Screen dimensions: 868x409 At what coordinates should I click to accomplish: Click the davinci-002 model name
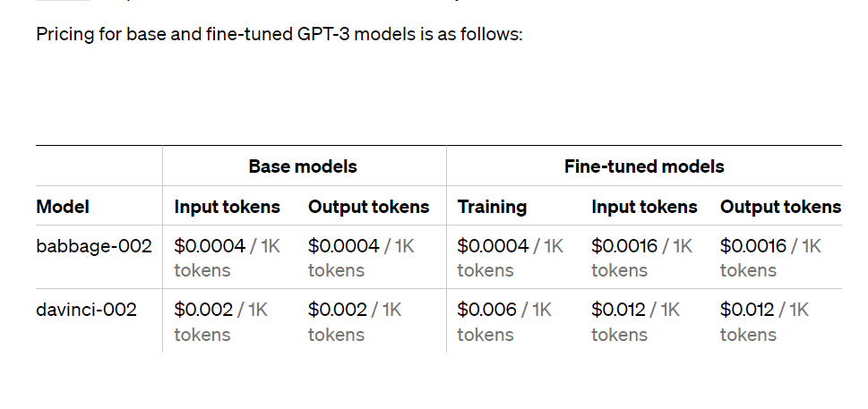(x=86, y=310)
